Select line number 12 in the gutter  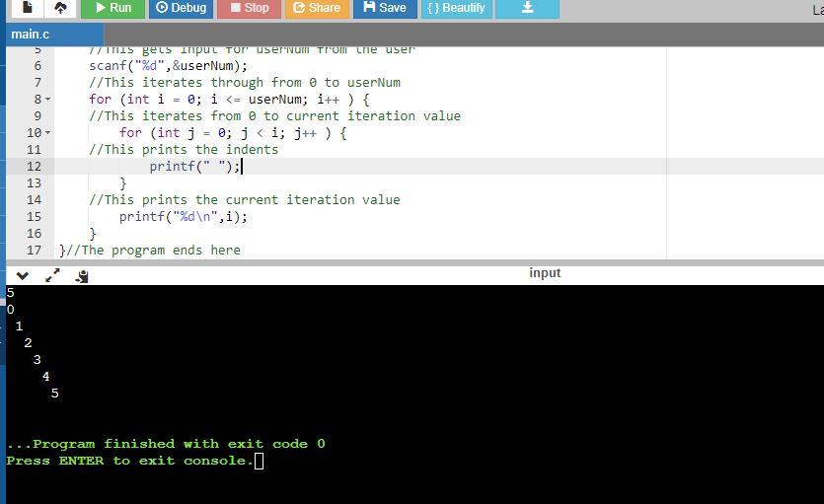point(34,167)
